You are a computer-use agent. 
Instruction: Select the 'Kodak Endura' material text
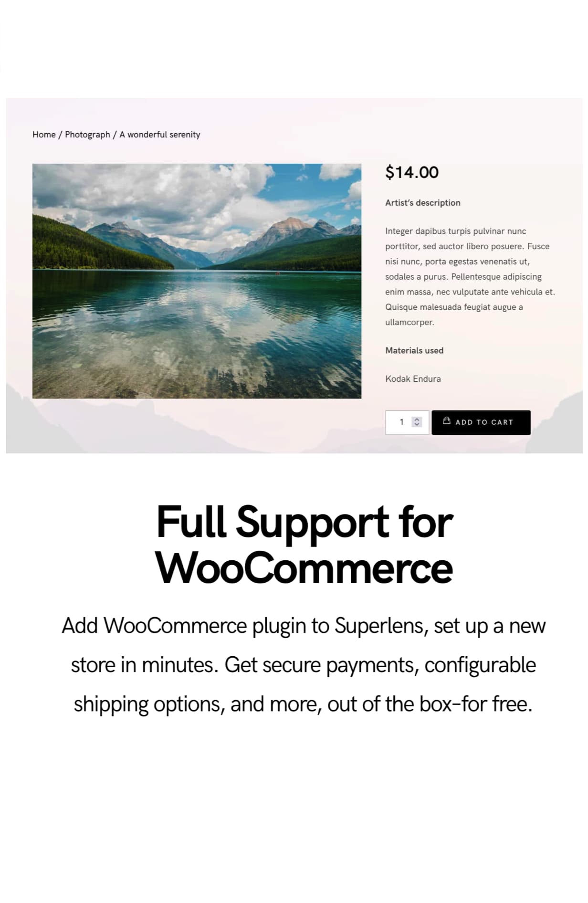point(413,379)
